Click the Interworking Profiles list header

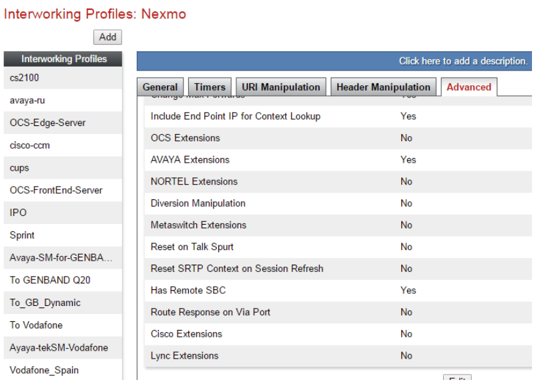click(63, 59)
